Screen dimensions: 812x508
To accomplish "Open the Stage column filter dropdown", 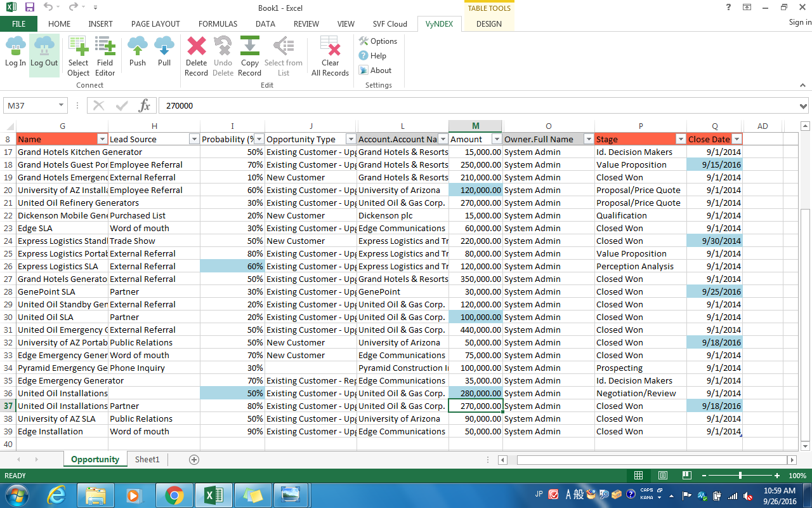I will (681, 139).
